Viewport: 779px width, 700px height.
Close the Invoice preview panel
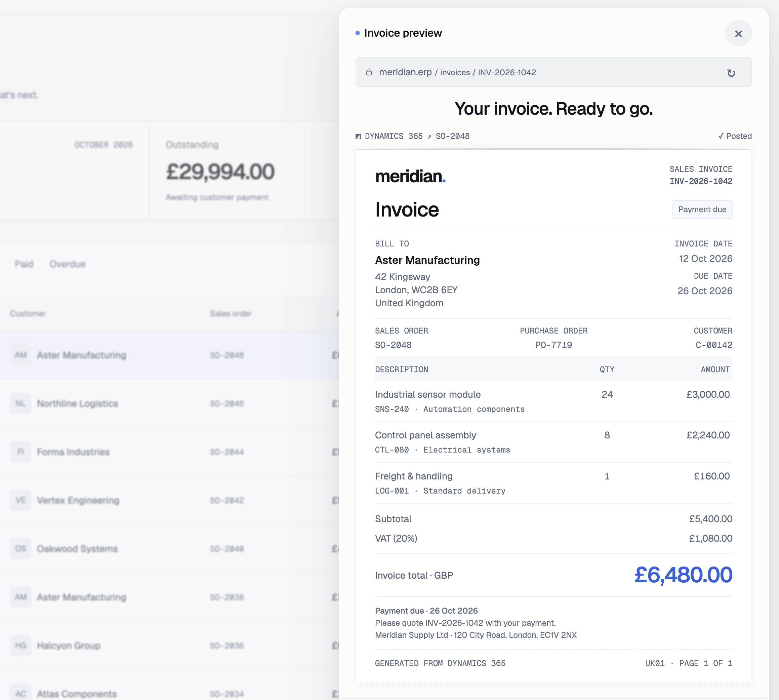click(x=738, y=34)
